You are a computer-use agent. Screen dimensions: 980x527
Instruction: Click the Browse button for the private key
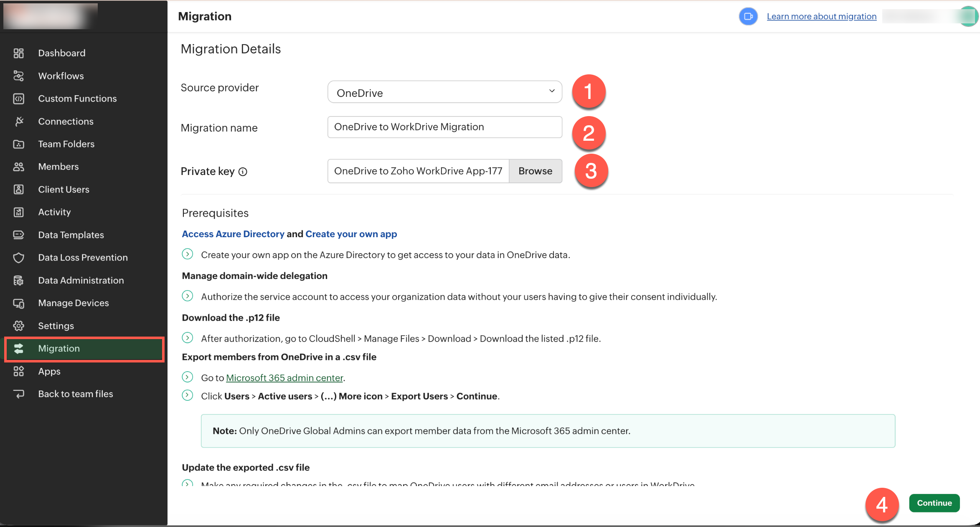(535, 171)
